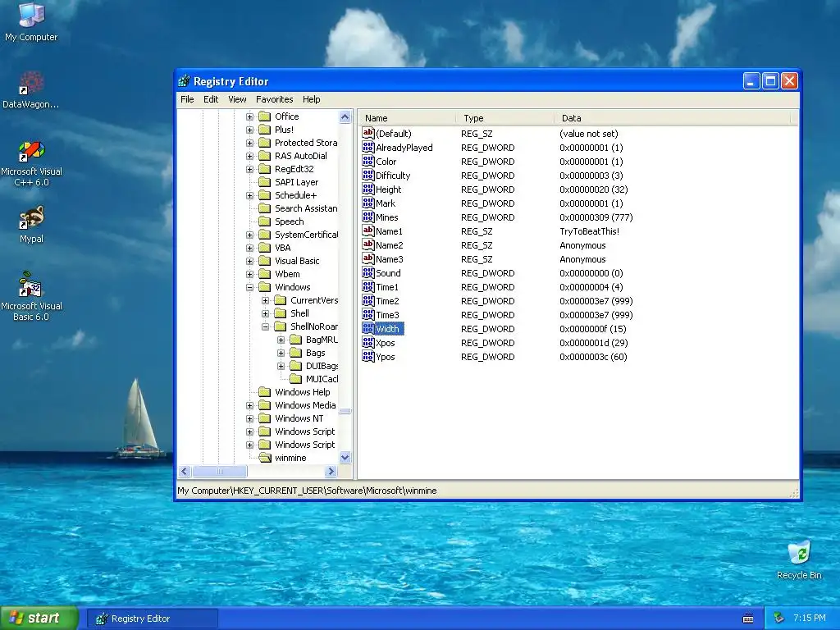This screenshot has height=630, width=840.
Task: Expand the Plus! registry key
Action: tap(249, 130)
